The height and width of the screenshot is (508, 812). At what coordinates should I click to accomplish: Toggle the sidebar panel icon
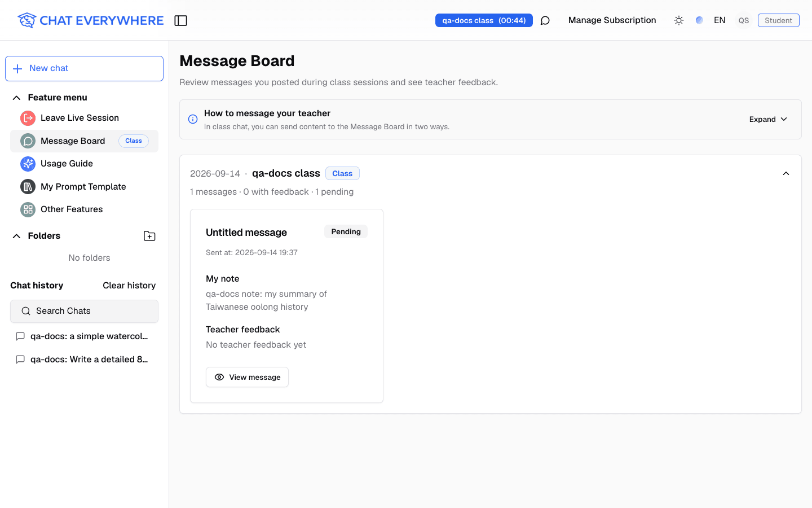point(180,20)
